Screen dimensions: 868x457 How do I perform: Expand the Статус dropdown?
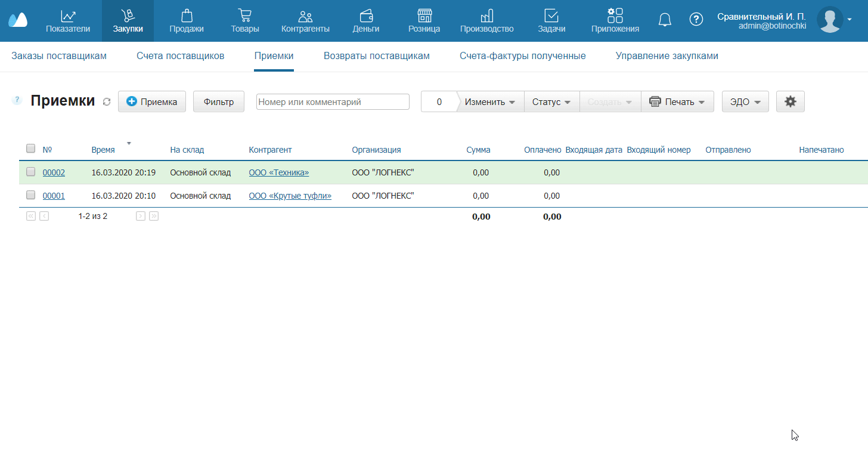551,102
